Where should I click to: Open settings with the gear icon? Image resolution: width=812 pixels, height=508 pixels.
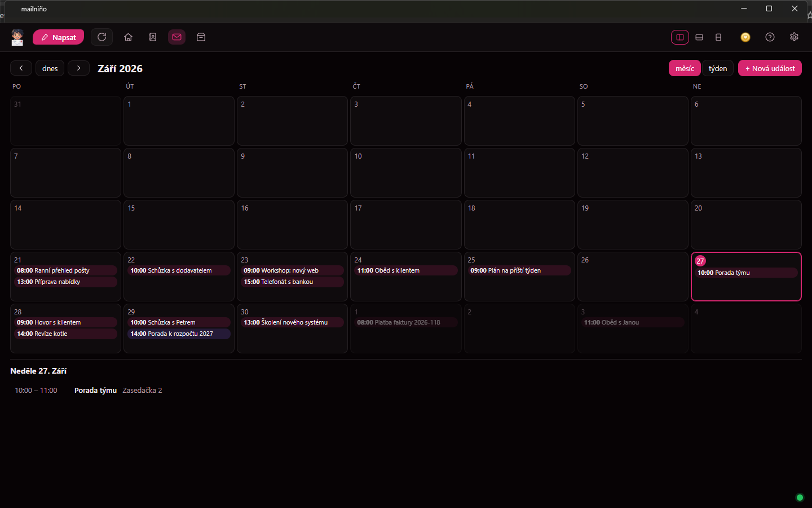coord(794,37)
